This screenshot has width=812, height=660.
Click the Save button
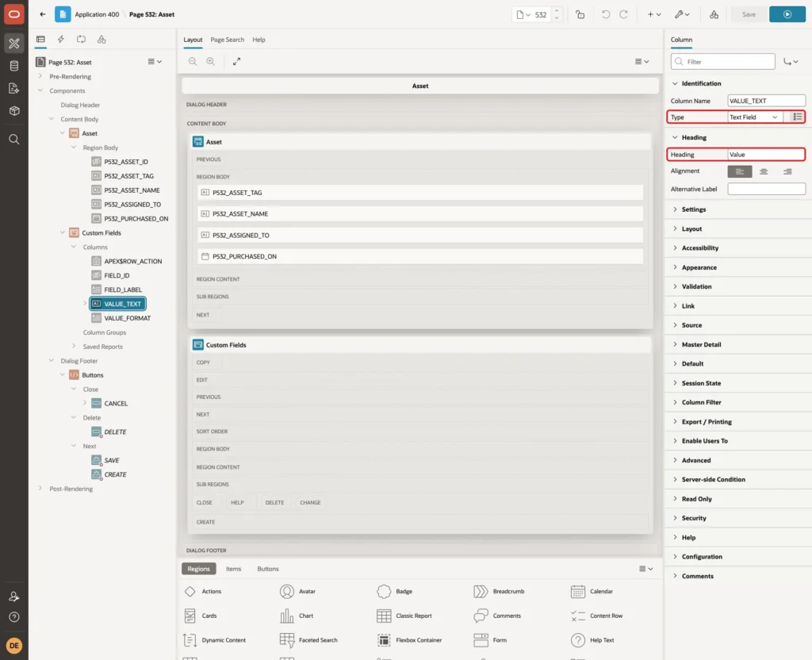(x=749, y=14)
